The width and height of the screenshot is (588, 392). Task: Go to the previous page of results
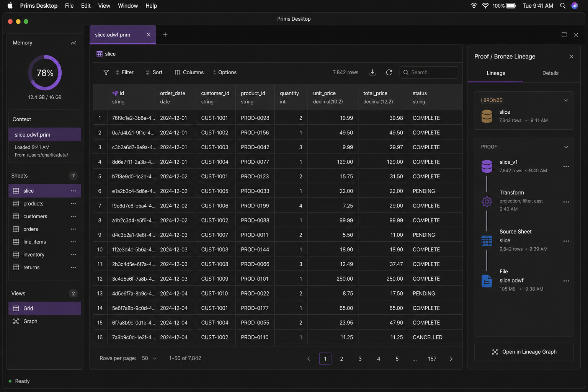309,359
